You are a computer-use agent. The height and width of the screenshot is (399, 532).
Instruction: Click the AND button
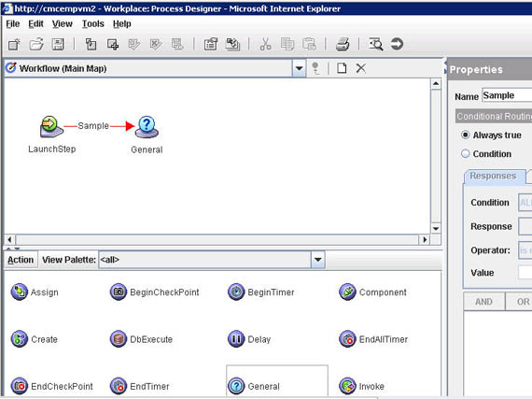pyautogui.click(x=483, y=302)
